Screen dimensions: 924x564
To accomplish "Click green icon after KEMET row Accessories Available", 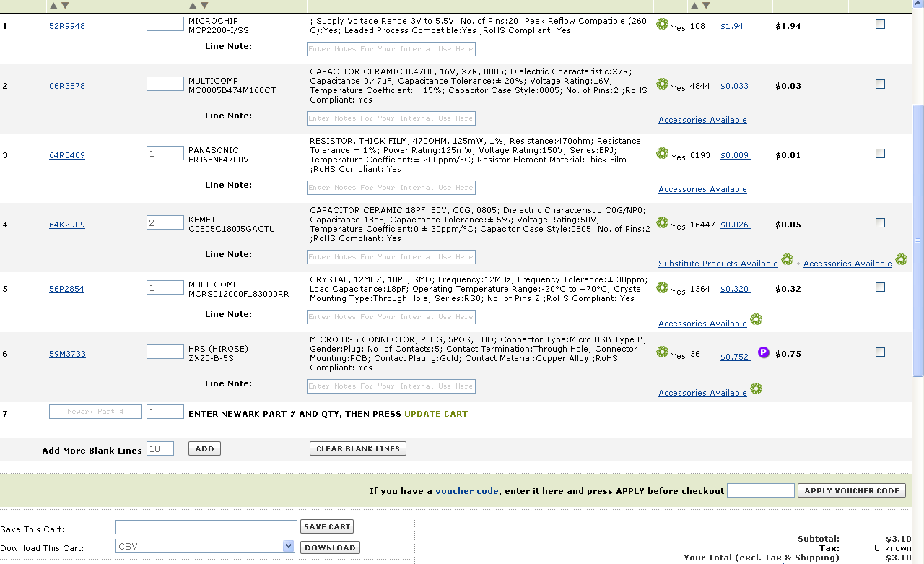I will pyautogui.click(x=901, y=260).
